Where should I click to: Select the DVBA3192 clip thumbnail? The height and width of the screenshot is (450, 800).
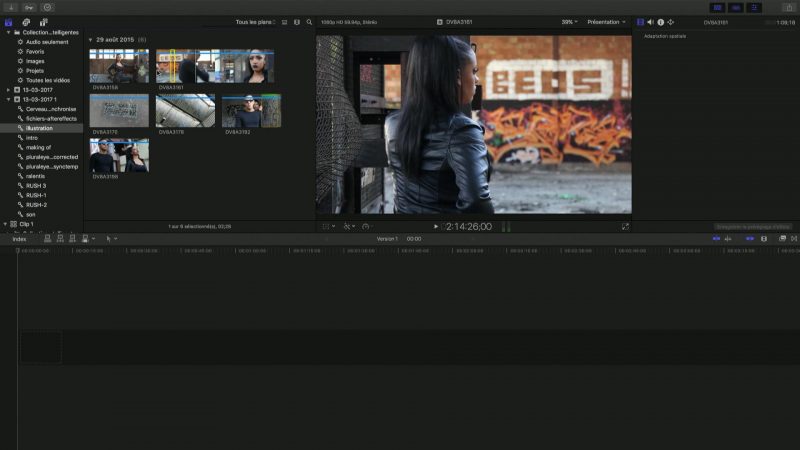[251, 111]
